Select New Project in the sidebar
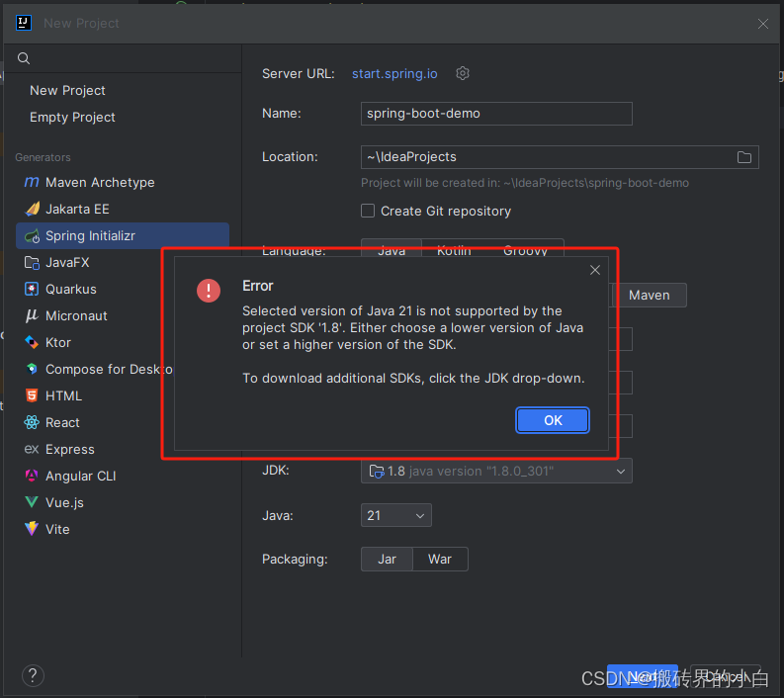Image resolution: width=784 pixels, height=698 pixels. coord(67,91)
